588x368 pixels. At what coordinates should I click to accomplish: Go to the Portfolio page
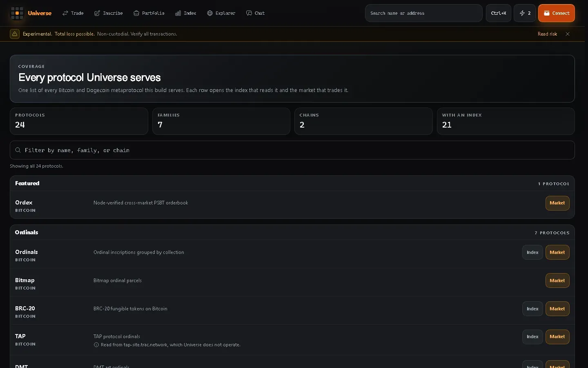pyautogui.click(x=149, y=13)
